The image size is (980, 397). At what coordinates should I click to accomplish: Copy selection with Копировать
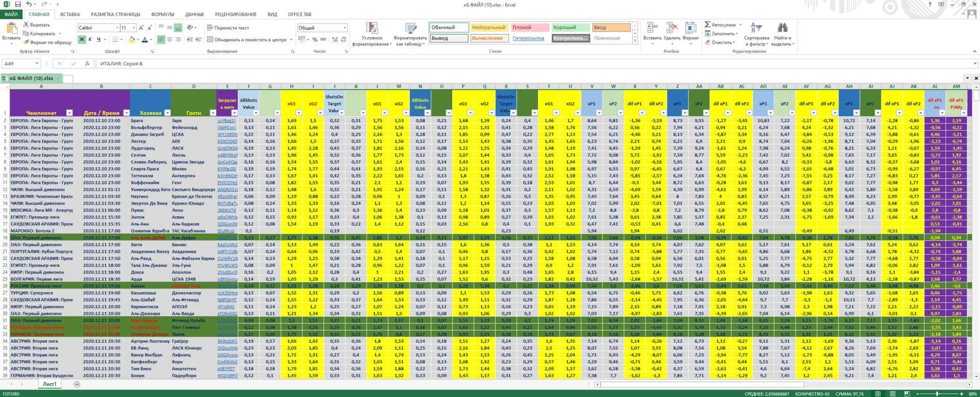[39, 33]
